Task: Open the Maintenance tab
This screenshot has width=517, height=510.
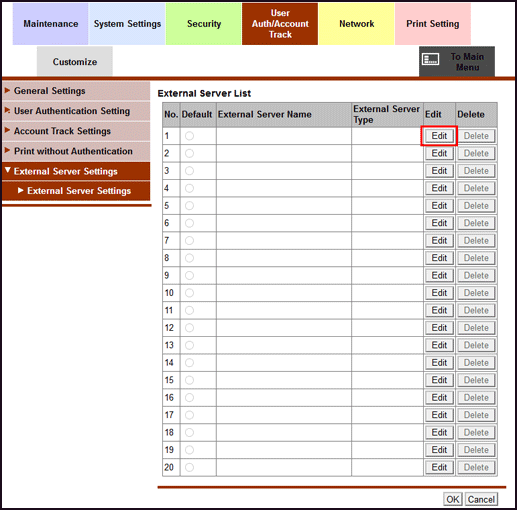Action: coord(50,24)
